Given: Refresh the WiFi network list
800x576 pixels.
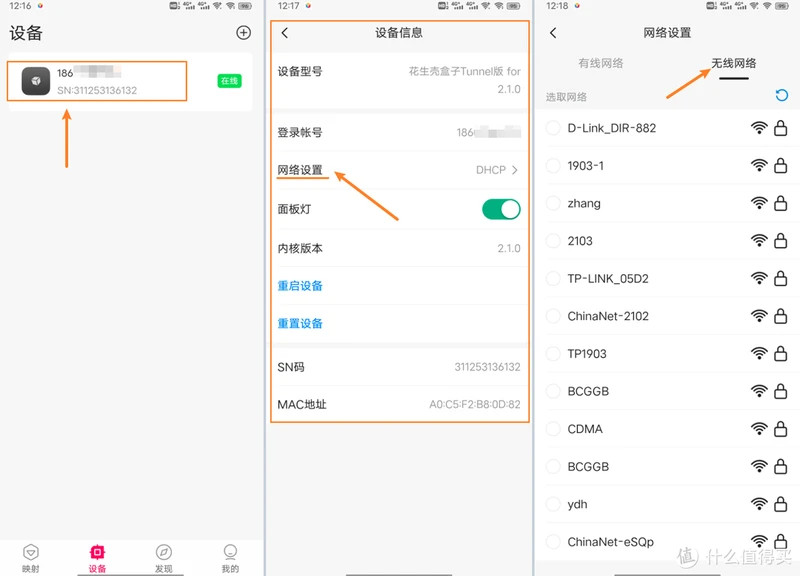Looking at the screenshot, I should (781, 95).
